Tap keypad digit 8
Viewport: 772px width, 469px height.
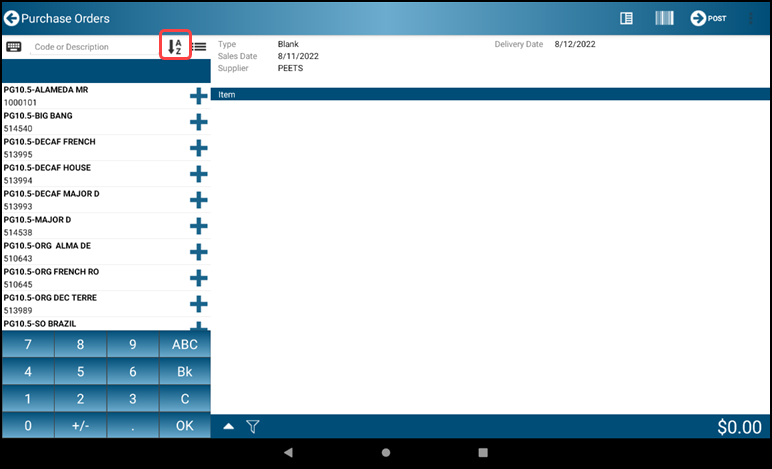pos(80,344)
